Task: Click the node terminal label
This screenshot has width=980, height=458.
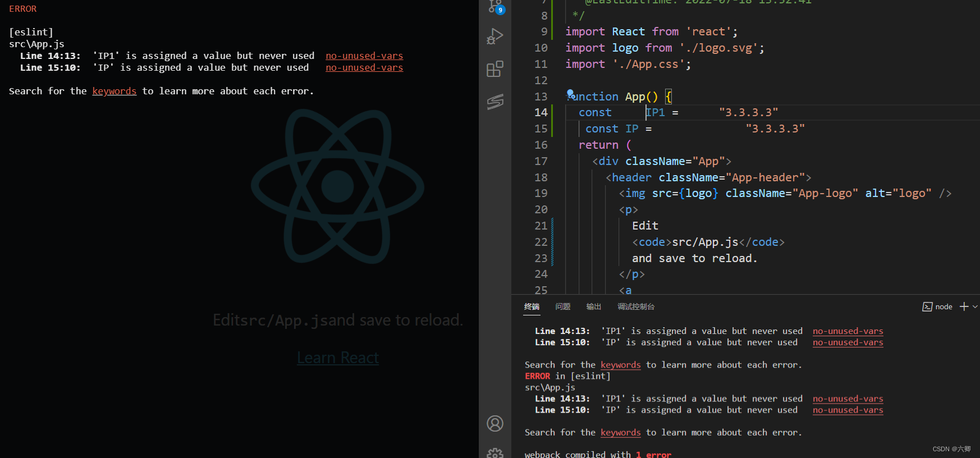Action: pos(944,306)
